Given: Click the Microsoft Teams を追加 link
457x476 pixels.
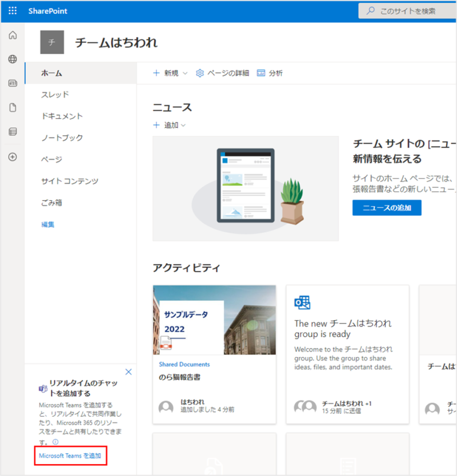Looking at the screenshot, I should (70, 455).
